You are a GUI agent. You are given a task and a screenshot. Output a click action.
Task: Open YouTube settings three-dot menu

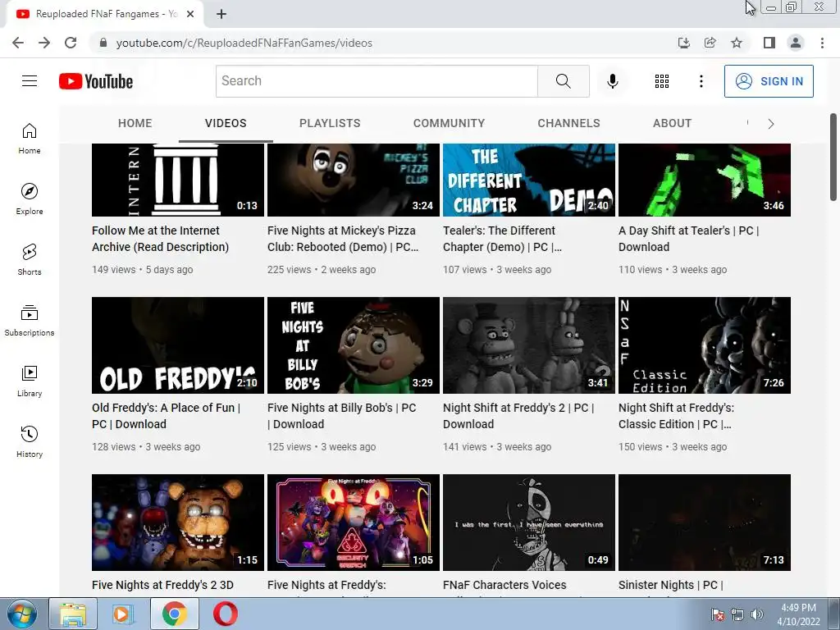point(701,81)
